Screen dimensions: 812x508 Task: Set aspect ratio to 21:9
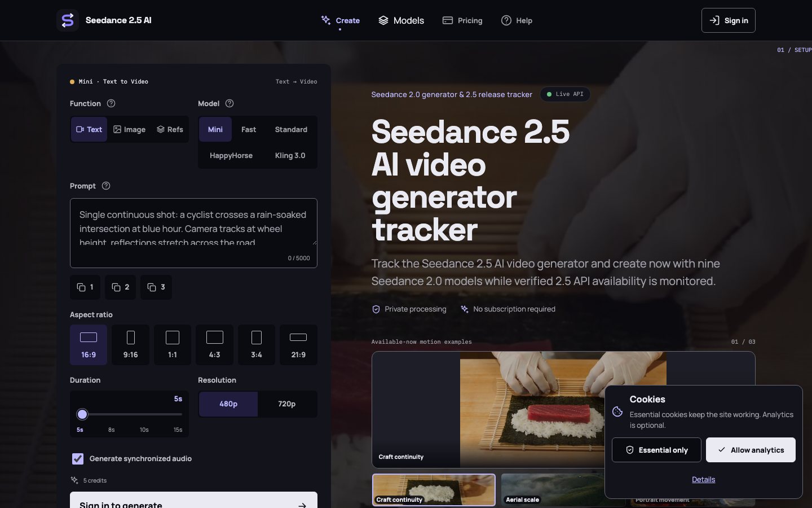(x=298, y=345)
